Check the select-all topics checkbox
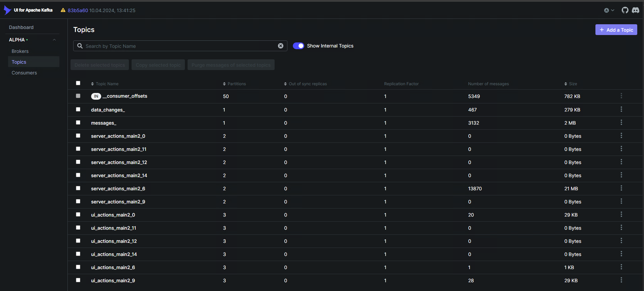 (x=78, y=83)
